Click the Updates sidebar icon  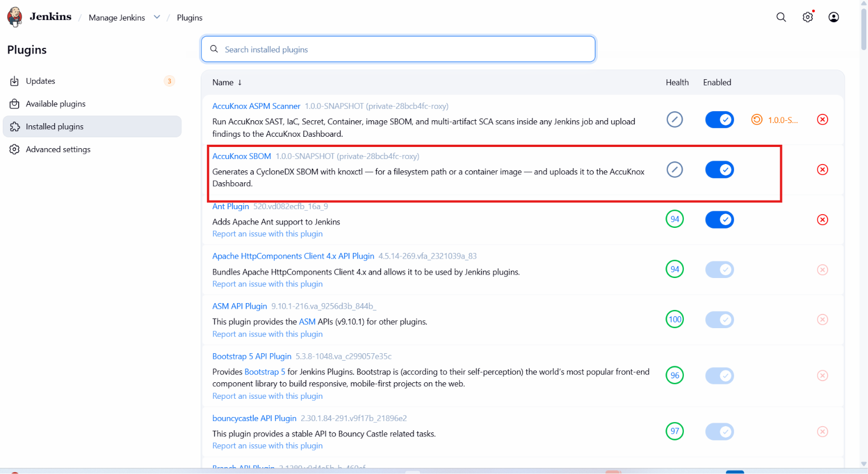[x=15, y=81]
